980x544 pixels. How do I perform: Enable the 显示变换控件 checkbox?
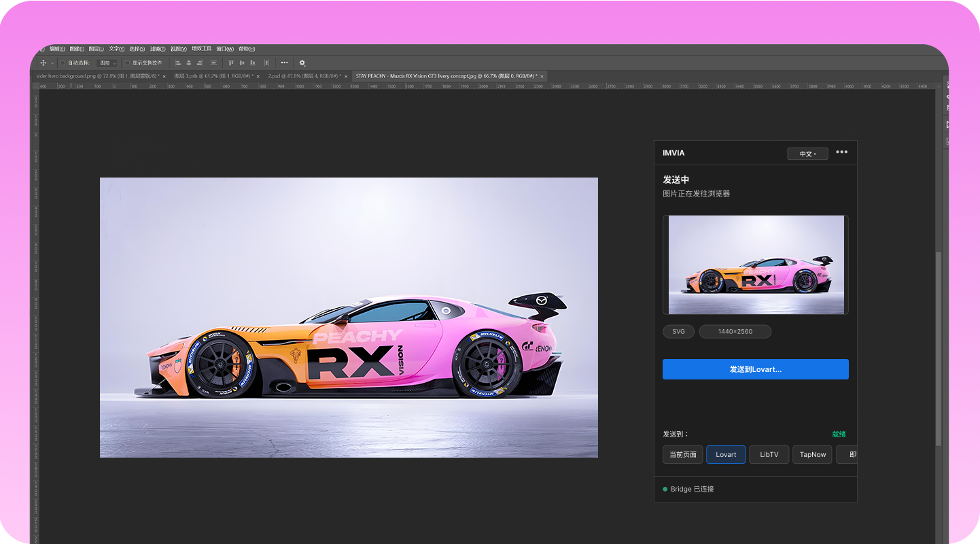coord(127,63)
